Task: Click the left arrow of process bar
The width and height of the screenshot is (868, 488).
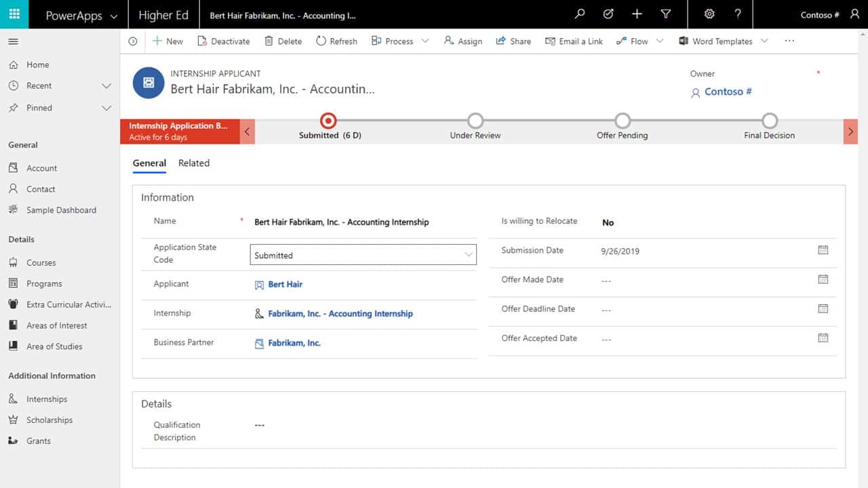Action: coord(248,131)
